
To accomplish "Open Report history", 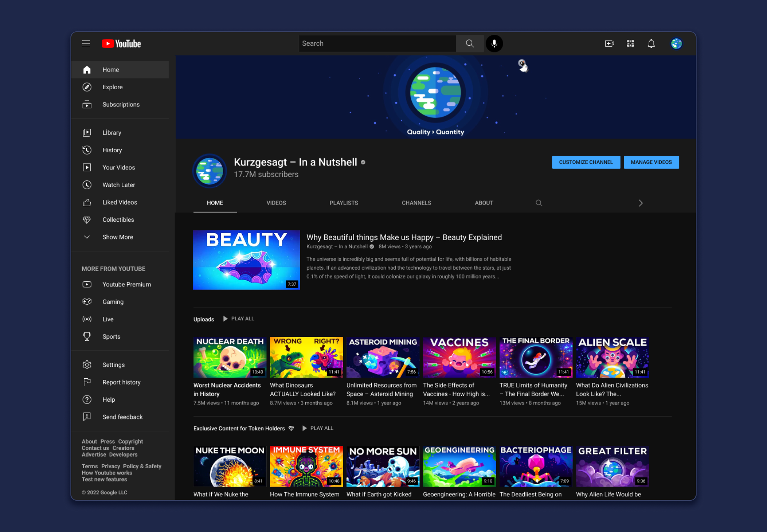I will click(120, 382).
